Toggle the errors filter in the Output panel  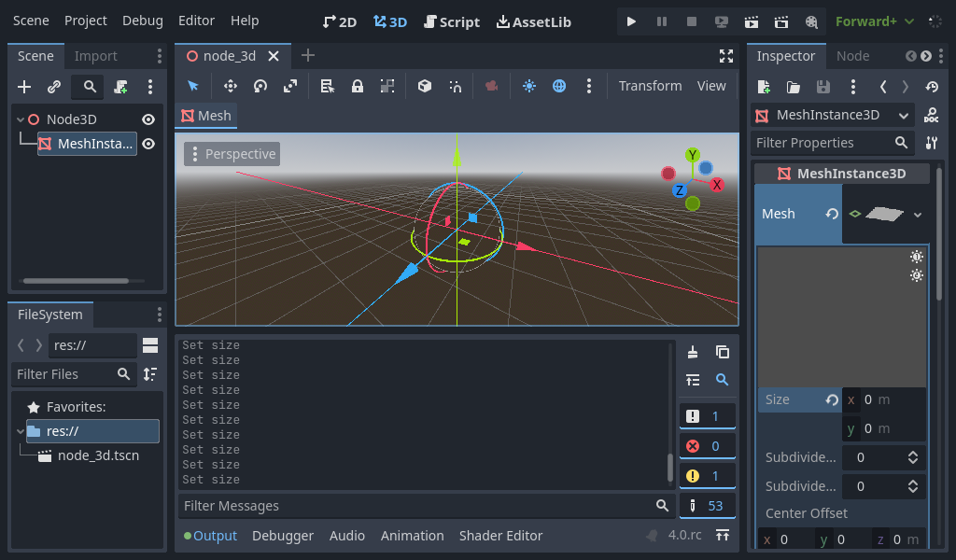(x=707, y=445)
